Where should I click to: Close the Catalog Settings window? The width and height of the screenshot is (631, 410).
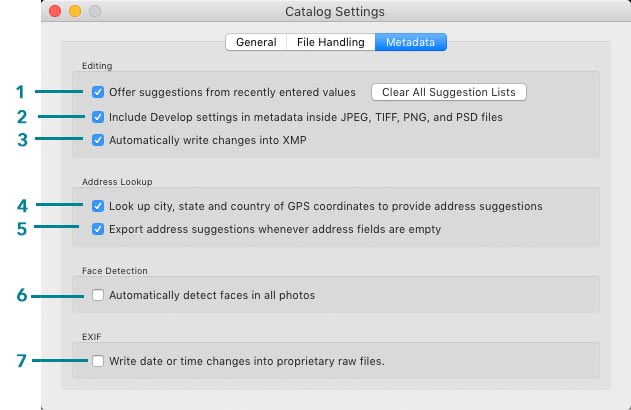pos(55,11)
